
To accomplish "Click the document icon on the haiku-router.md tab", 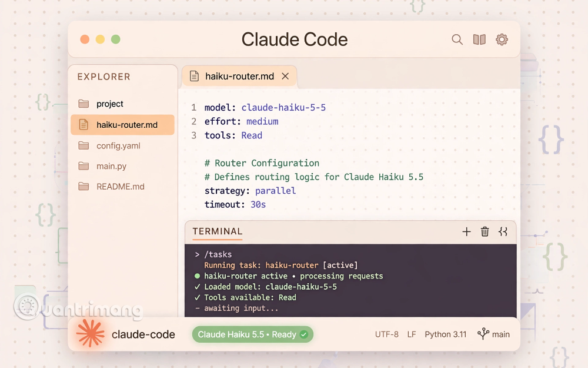I will pos(194,76).
